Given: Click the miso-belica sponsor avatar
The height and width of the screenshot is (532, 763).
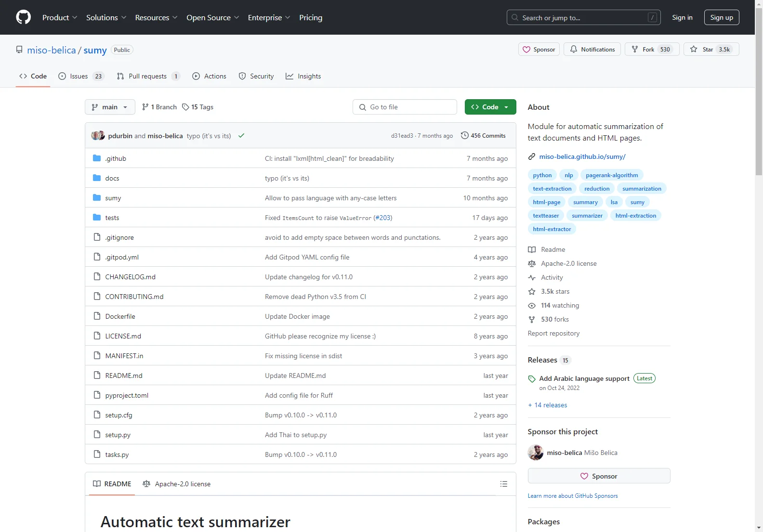Looking at the screenshot, I should click(x=536, y=453).
